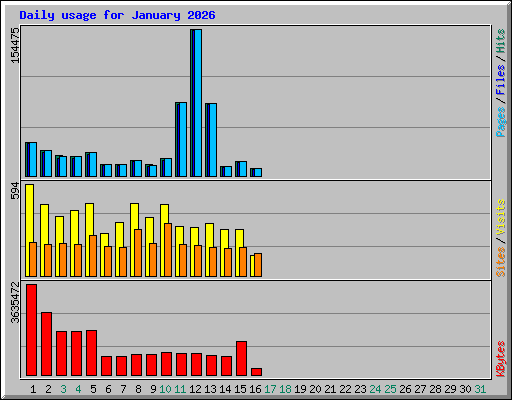
Task: Click day label 28 on x-axis
Action: click(x=435, y=389)
